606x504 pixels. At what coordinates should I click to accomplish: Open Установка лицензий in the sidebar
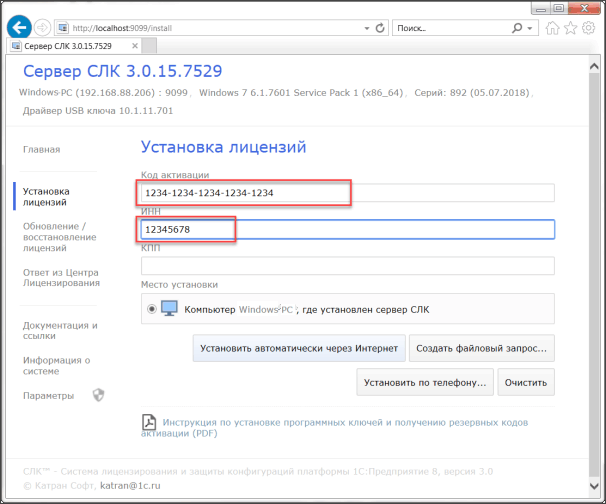tap(46, 197)
